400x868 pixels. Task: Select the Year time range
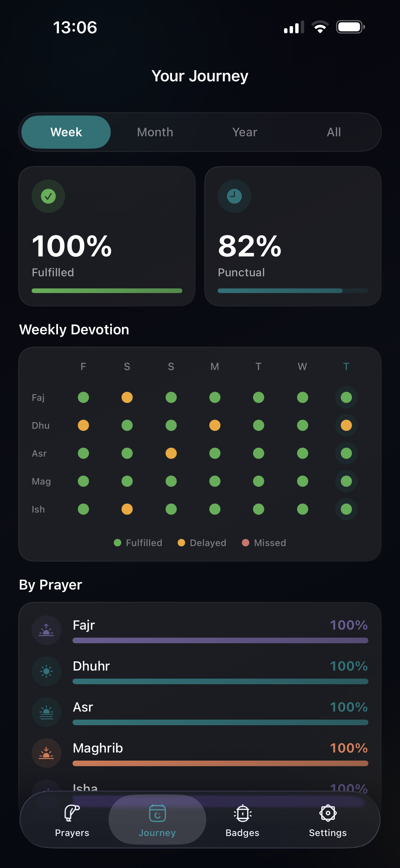[244, 132]
